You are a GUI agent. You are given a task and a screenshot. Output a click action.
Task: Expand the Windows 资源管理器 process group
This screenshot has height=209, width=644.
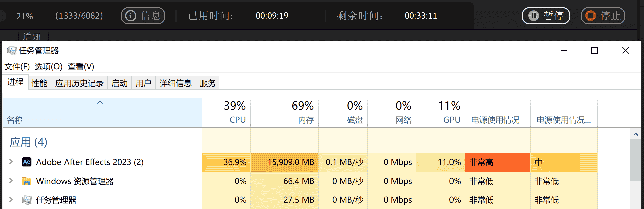pyautogui.click(x=11, y=181)
